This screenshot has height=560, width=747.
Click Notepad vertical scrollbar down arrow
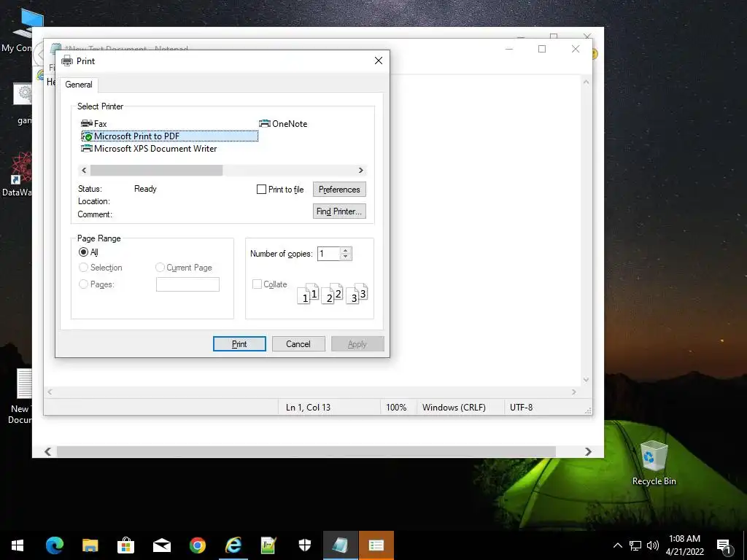point(586,380)
